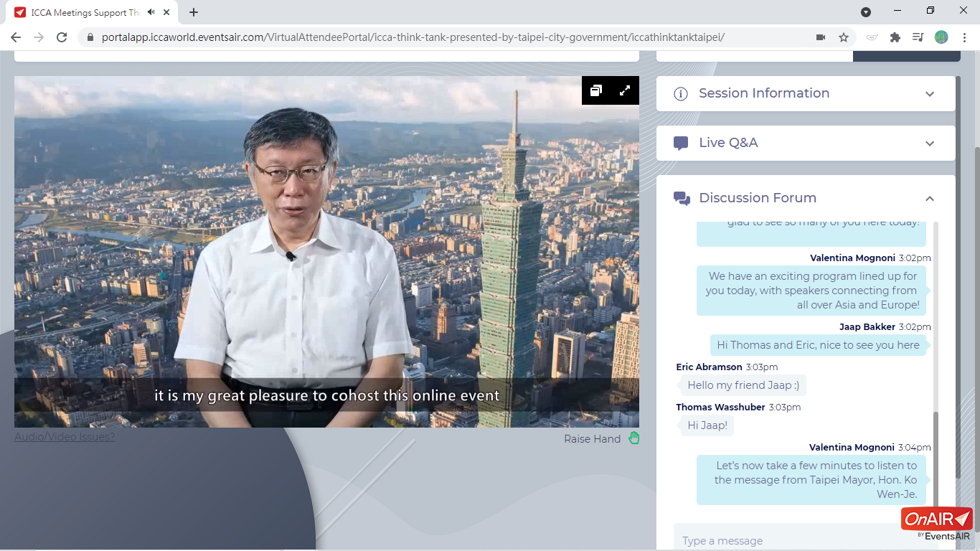Click the Taipei Mayor video stream

click(x=326, y=252)
